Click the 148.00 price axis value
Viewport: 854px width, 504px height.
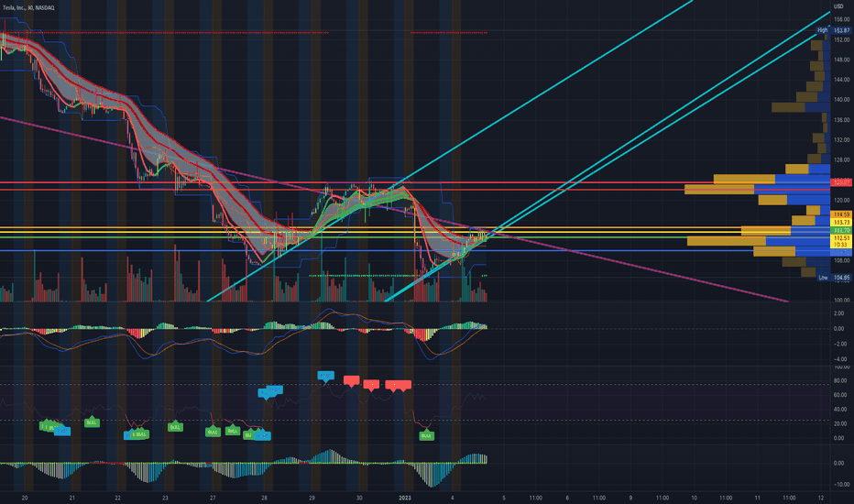tap(841, 60)
